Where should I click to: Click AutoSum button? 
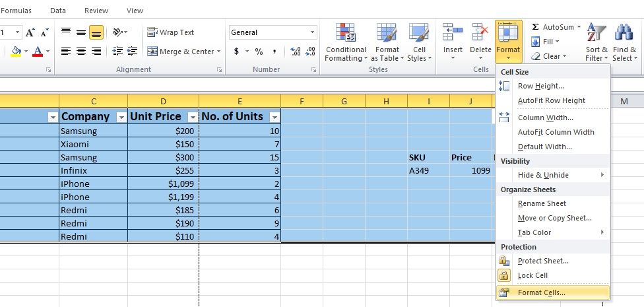pyautogui.click(x=553, y=27)
